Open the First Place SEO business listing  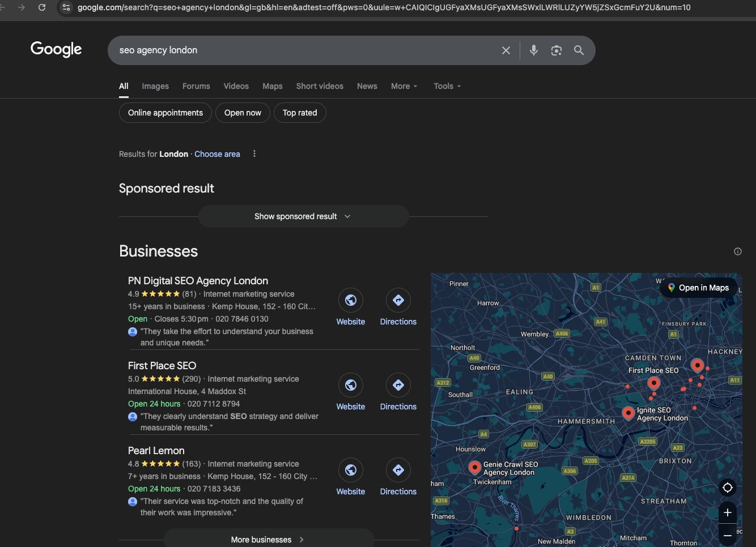pyautogui.click(x=162, y=366)
